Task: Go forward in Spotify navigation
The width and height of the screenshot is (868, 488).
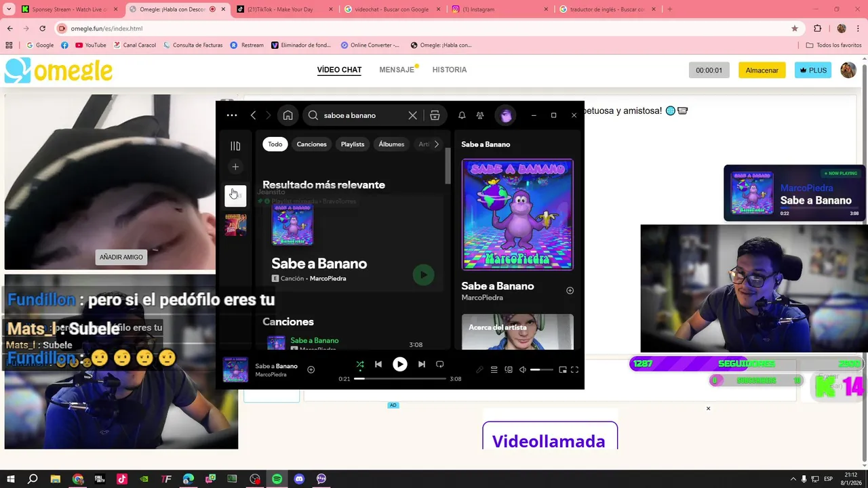Action: click(268, 115)
